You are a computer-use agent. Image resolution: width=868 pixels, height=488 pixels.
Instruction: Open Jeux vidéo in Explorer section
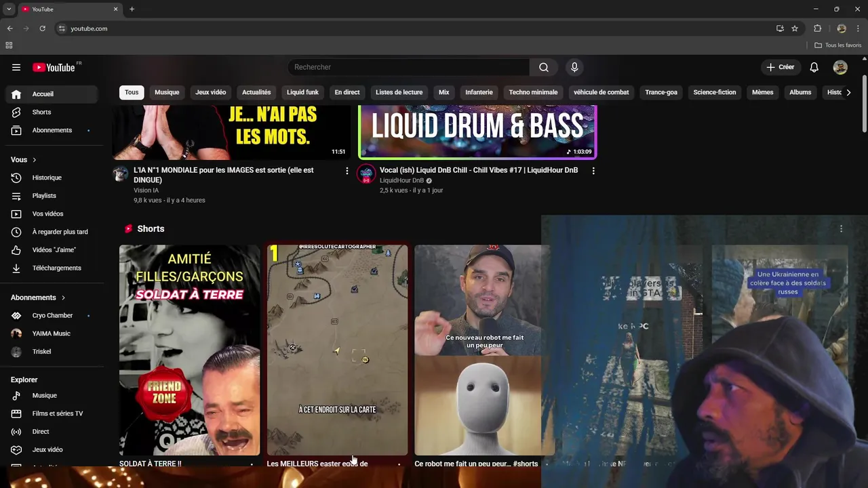tap(52, 450)
